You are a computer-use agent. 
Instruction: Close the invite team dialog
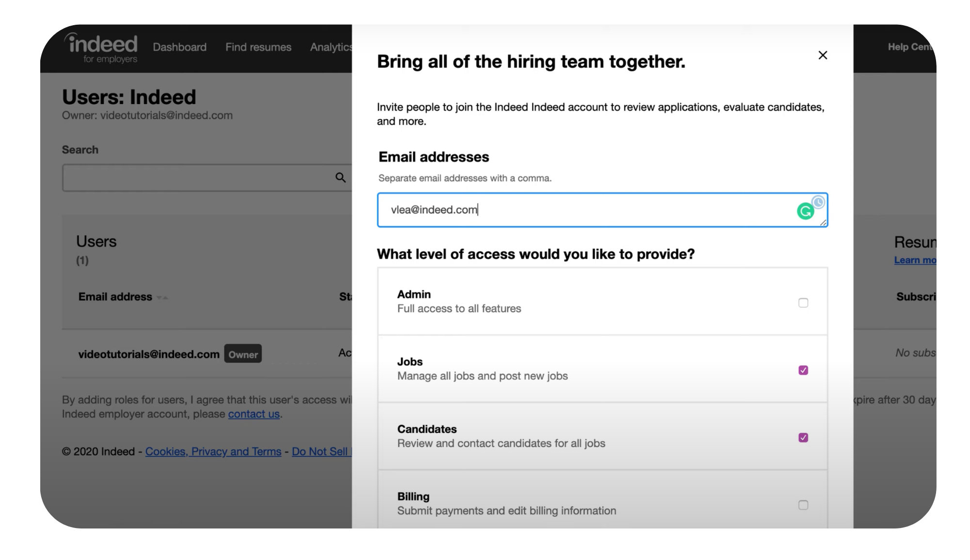point(823,55)
